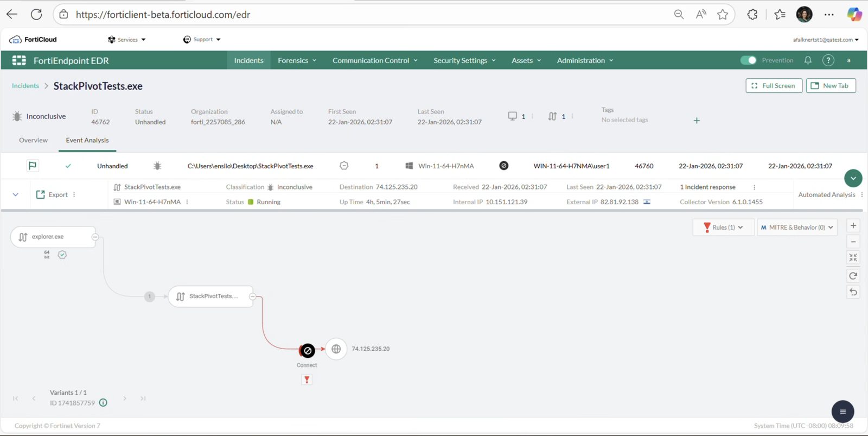Open the Services dropdown

[x=127, y=40]
